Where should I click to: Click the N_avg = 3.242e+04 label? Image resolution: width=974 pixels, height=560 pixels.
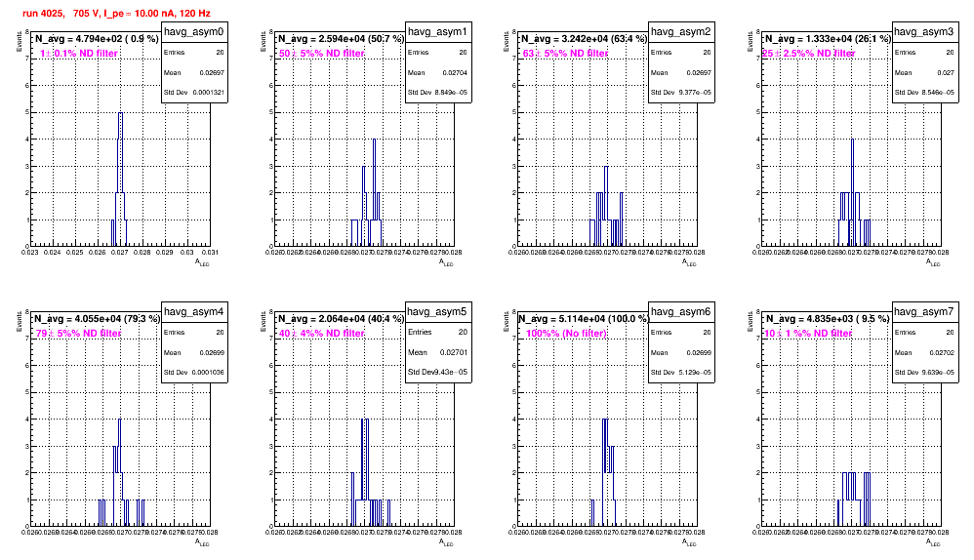584,38
